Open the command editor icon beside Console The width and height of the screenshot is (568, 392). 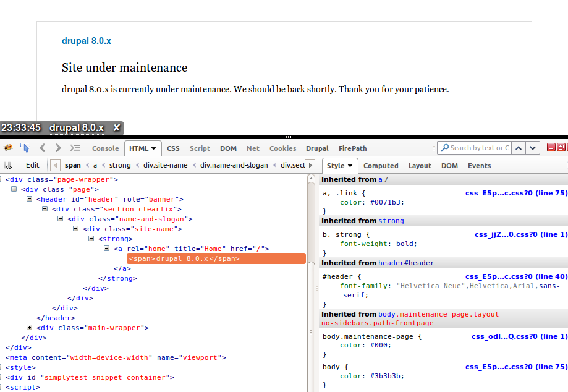click(x=75, y=148)
